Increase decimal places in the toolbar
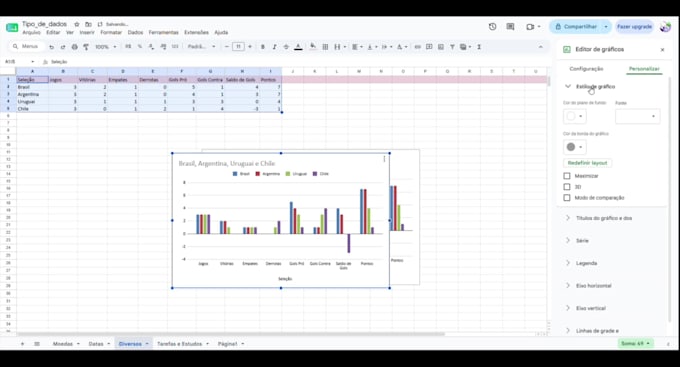680x367 pixels. 163,46
